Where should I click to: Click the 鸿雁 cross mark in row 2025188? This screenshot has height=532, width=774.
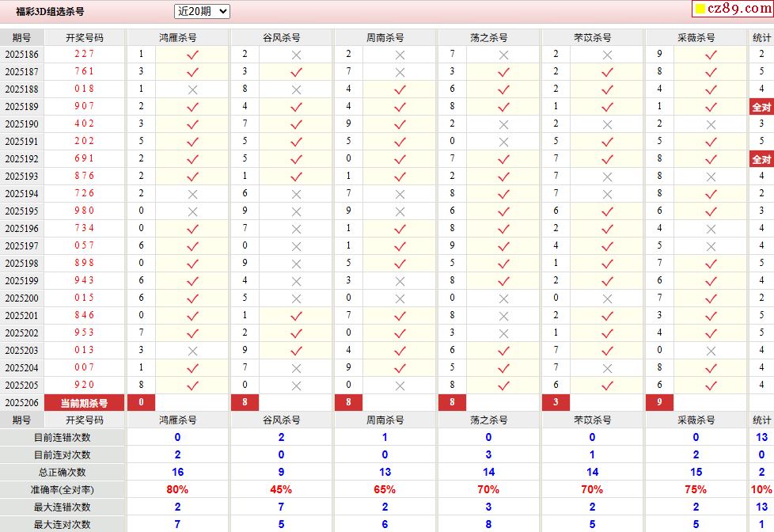(x=192, y=90)
